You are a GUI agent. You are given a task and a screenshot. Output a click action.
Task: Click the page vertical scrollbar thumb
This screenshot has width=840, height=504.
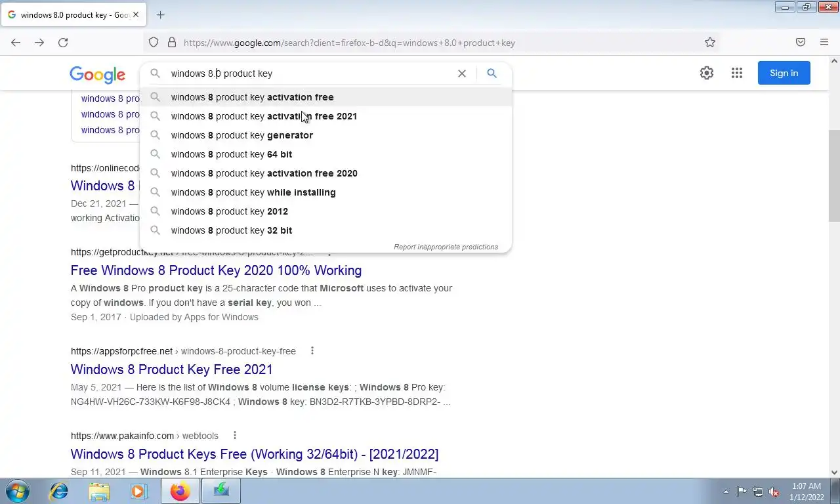pos(834,176)
